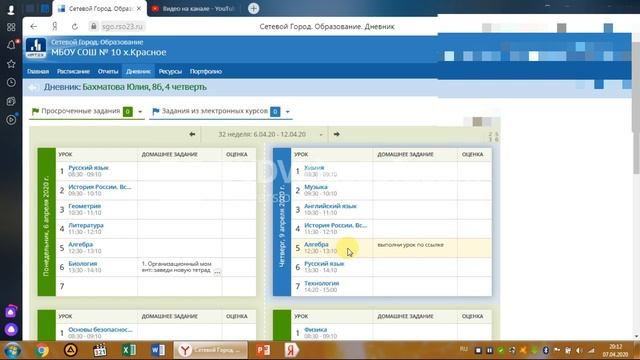The height and width of the screenshot is (360, 640).
Task: Open Monday's Русский язык lesson
Action: point(88,168)
